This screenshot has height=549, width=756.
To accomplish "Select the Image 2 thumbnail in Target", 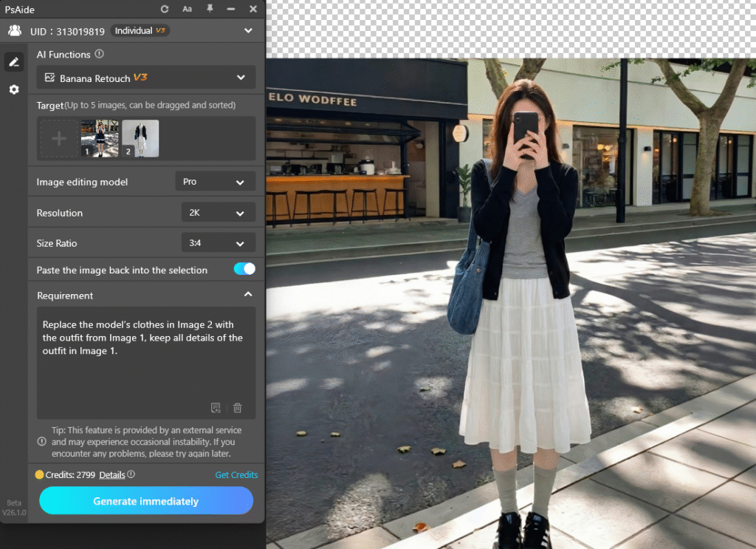I will pyautogui.click(x=140, y=138).
